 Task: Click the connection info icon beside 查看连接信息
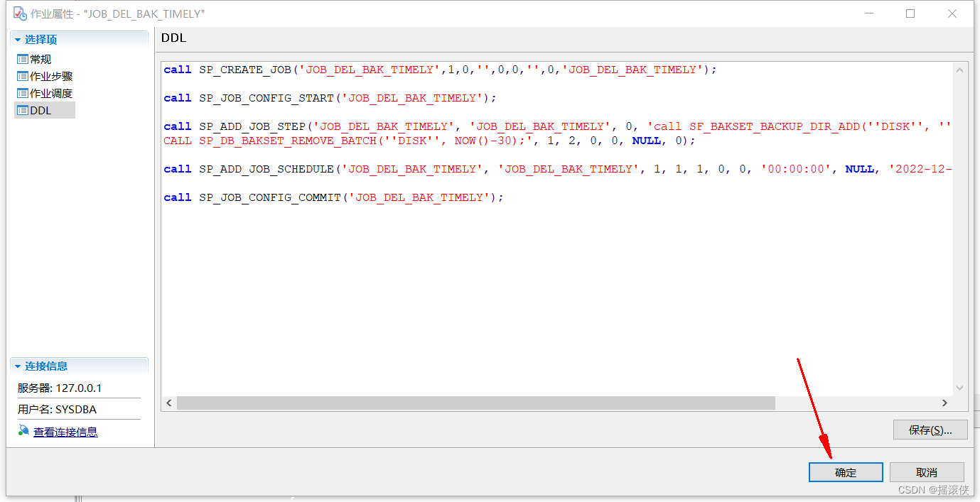(x=23, y=431)
